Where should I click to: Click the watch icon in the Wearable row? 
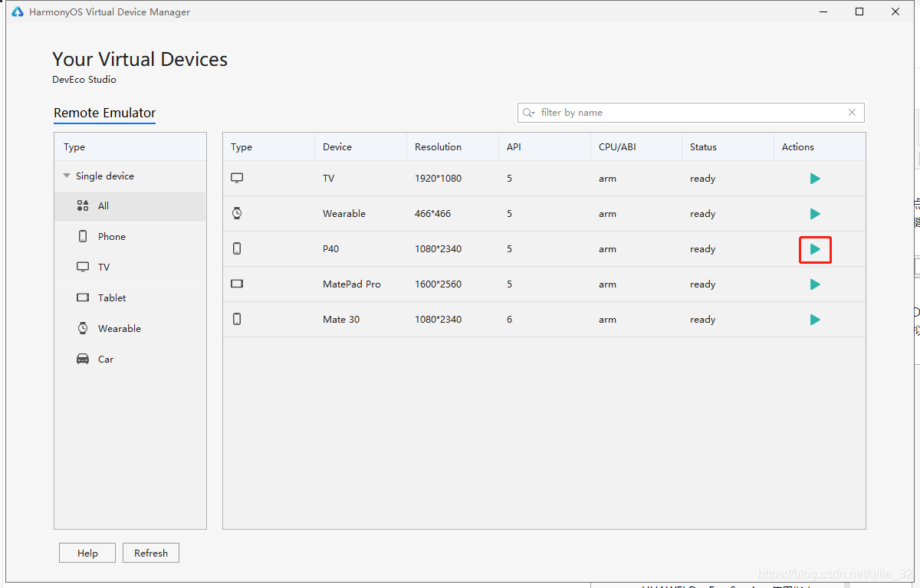(237, 213)
